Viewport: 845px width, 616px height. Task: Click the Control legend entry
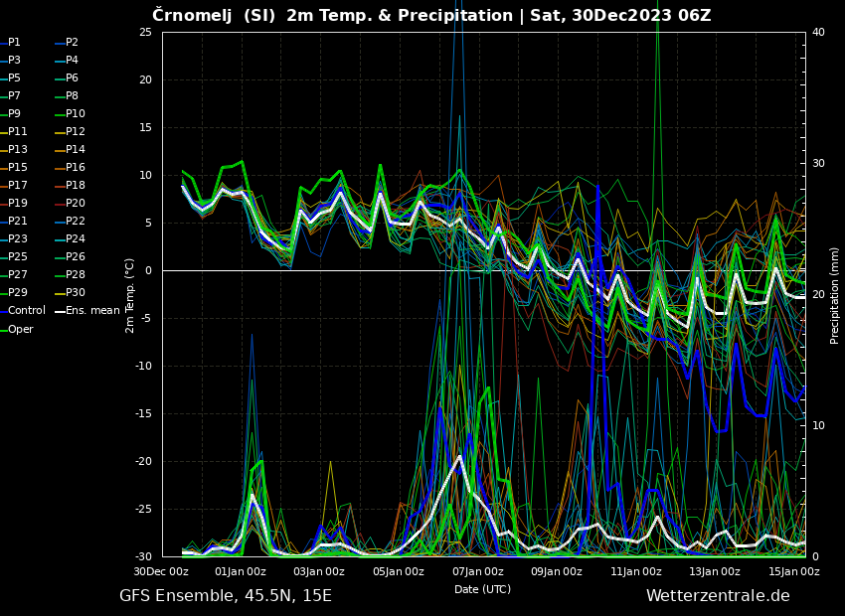26,311
